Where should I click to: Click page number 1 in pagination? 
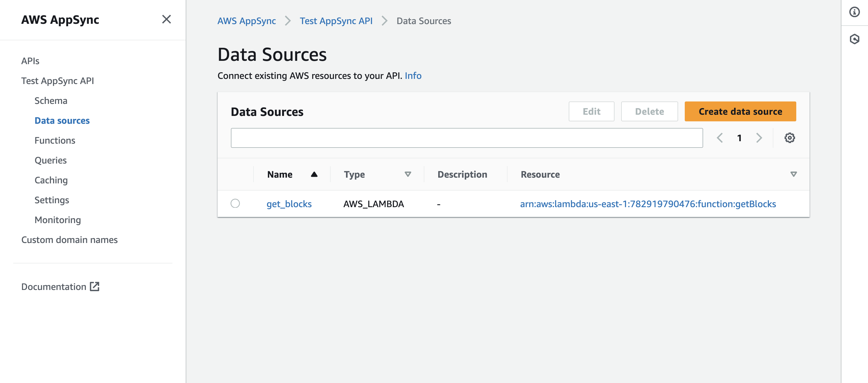click(x=739, y=138)
